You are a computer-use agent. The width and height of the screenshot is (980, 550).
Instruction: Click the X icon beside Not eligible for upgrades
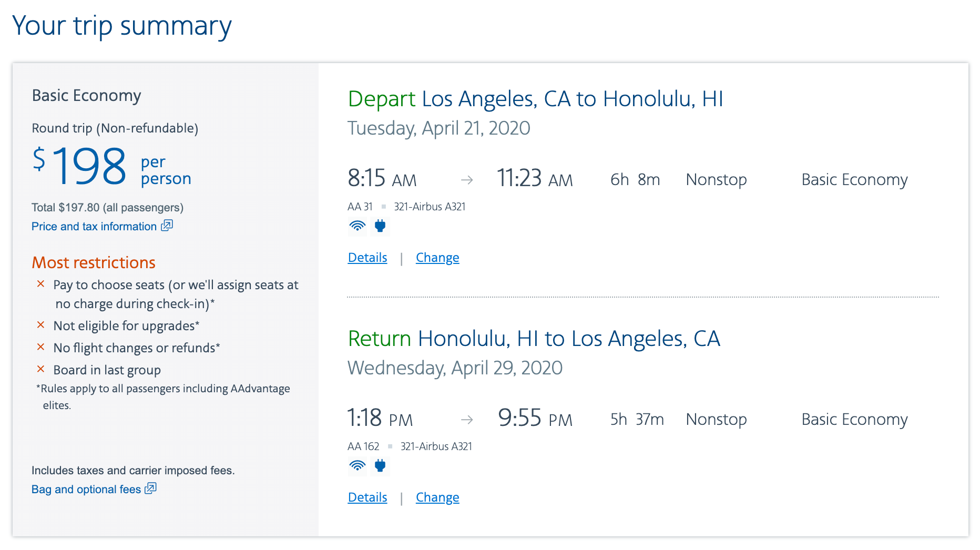click(41, 325)
